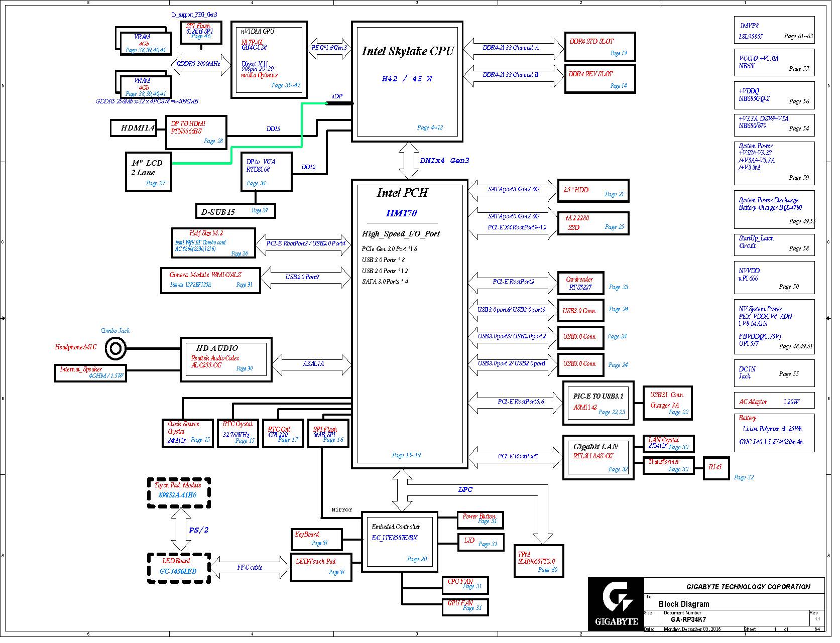
Task: Click the RTC Cell CR1220 box
Action: pos(283,433)
